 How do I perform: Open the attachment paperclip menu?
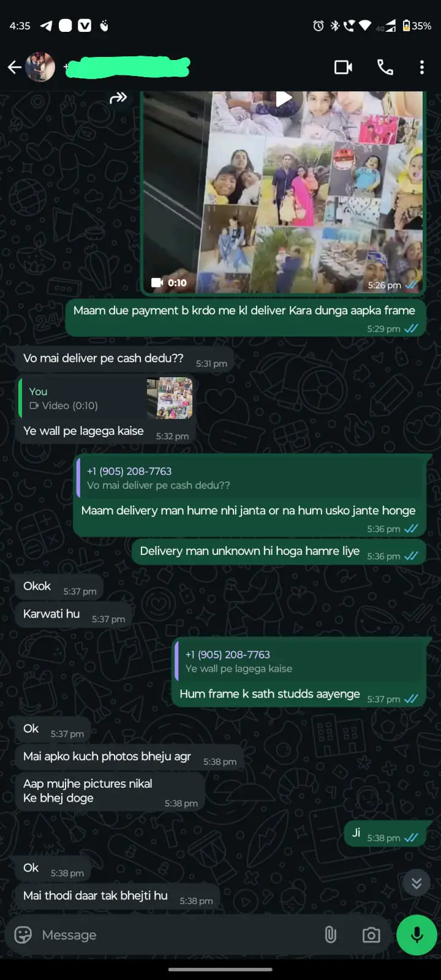pyautogui.click(x=330, y=935)
